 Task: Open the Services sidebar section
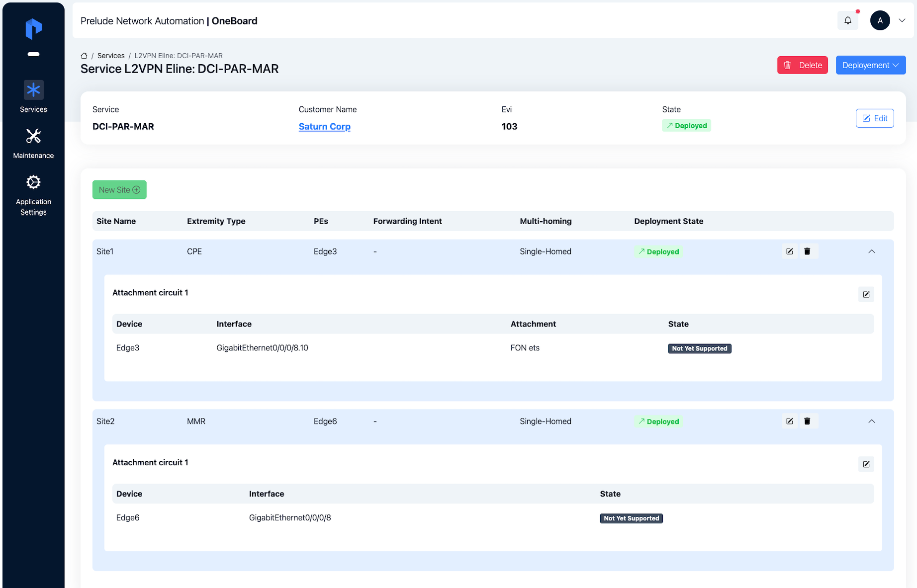pos(33,97)
